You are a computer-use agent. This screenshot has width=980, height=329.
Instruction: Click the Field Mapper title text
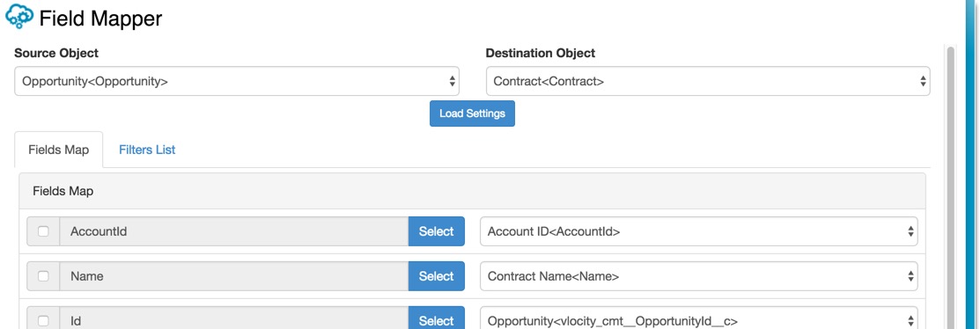[x=100, y=18]
